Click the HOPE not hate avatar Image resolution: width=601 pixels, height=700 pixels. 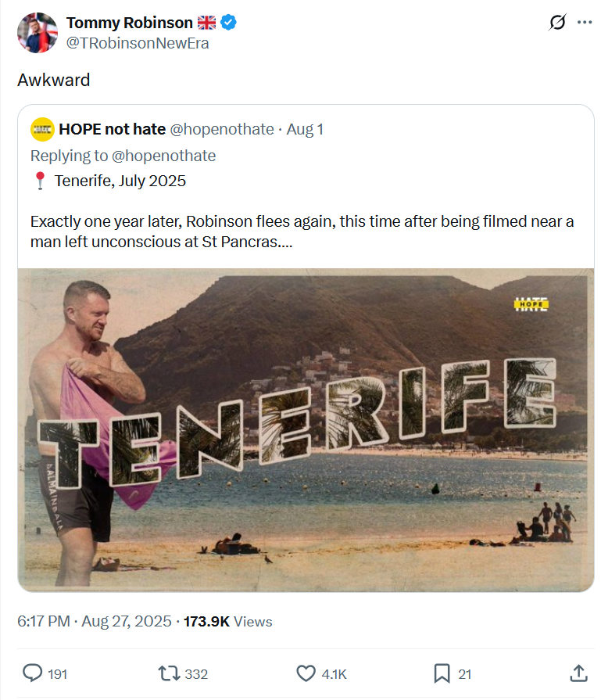click(42, 129)
